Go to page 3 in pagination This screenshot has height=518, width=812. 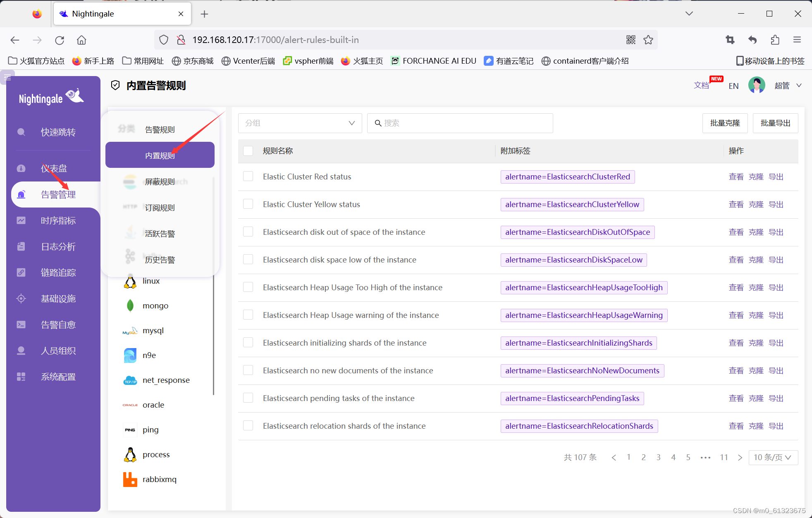pyautogui.click(x=658, y=457)
